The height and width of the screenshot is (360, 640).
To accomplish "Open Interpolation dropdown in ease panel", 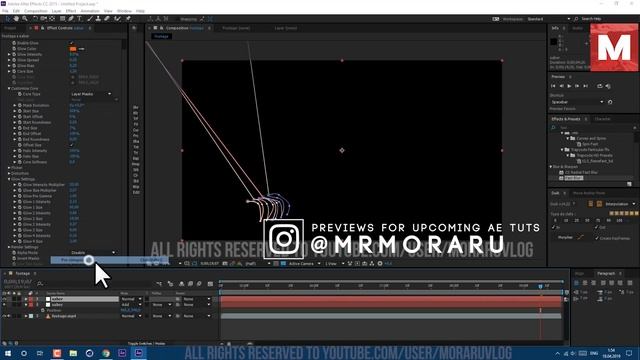I will coord(620,204).
